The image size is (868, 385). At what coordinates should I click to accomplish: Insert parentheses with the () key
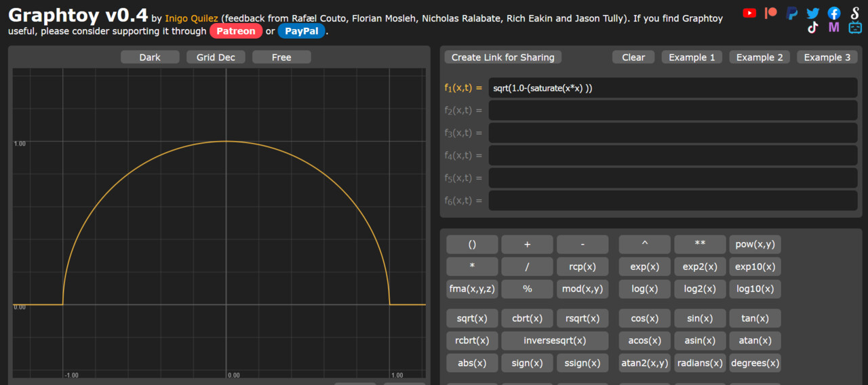tap(472, 244)
